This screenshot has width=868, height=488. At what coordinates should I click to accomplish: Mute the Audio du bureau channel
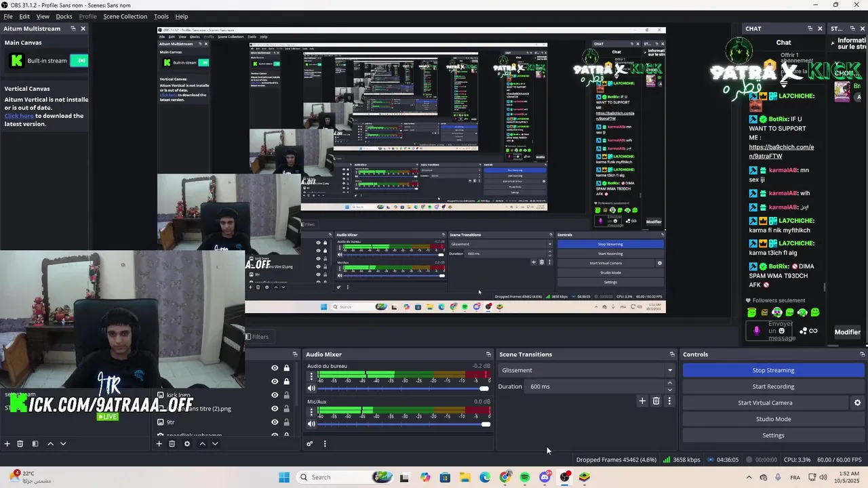(311, 388)
